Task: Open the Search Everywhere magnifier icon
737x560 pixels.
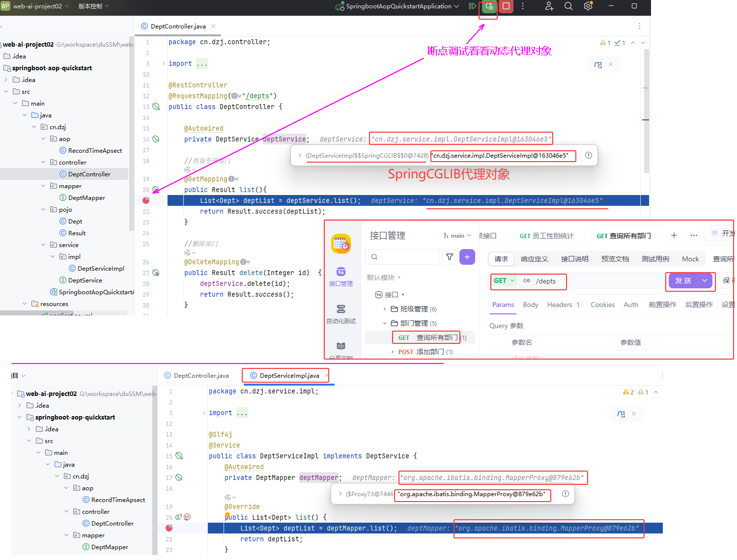Action: pos(568,6)
